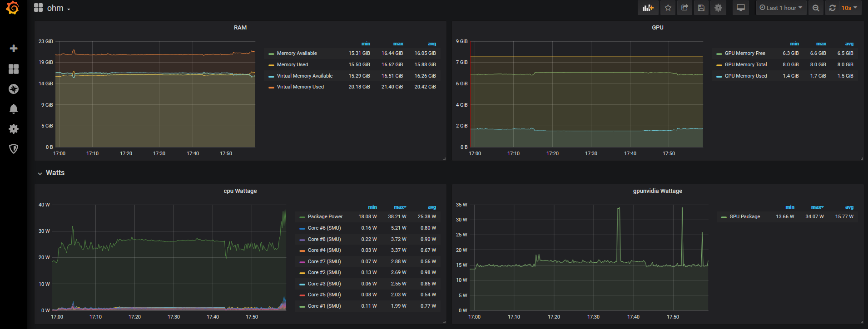Open the Share dashboard dialog
868x329 pixels.
684,8
